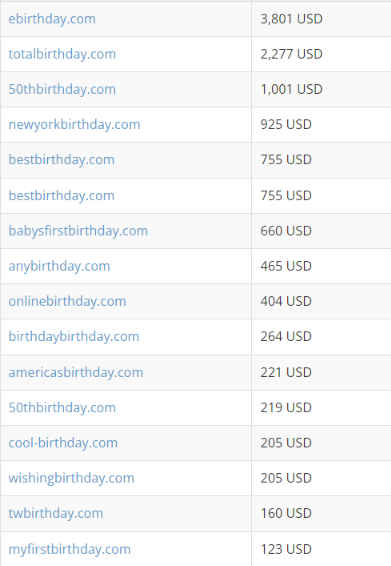Open the ebirthday.com domain link
This screenshot has height=566, width=391.
pyautogui.click(x=52, y=19)
